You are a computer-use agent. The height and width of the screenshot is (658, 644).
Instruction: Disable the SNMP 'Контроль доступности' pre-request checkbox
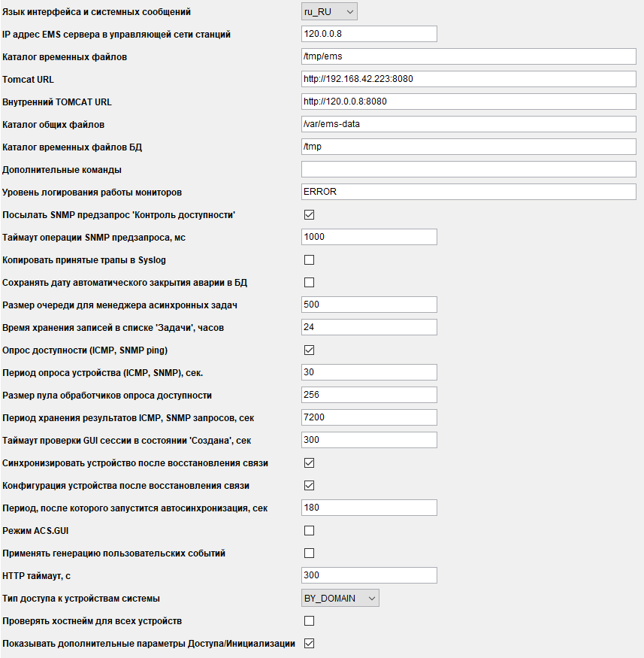(x=309, y=214)
